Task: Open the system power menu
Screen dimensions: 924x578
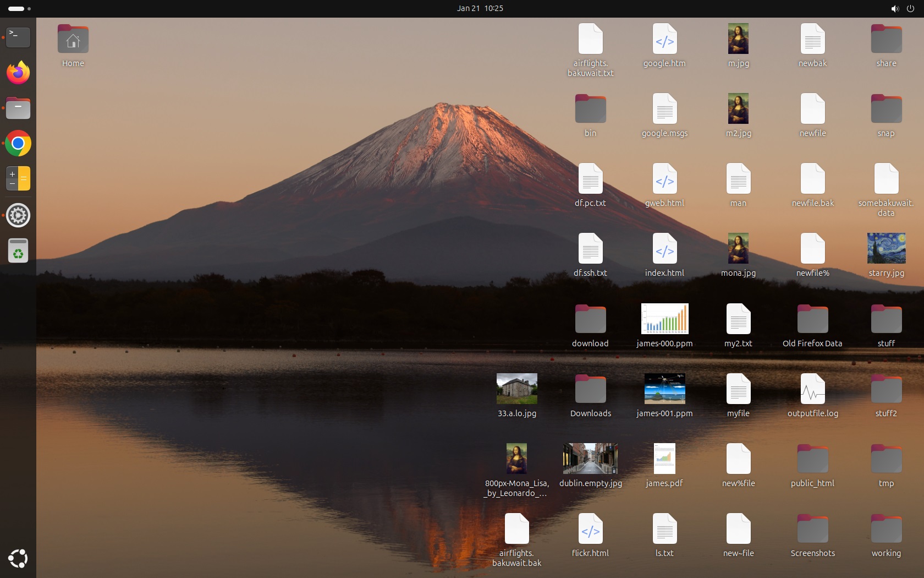Action: [x=910, y=8]
